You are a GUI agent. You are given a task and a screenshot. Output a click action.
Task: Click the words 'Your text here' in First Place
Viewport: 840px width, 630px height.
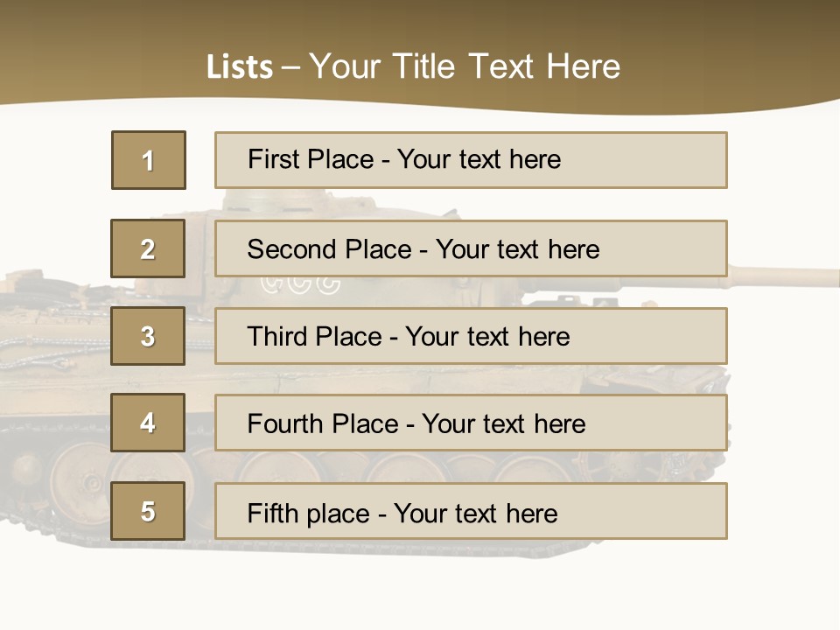point(479,159)
